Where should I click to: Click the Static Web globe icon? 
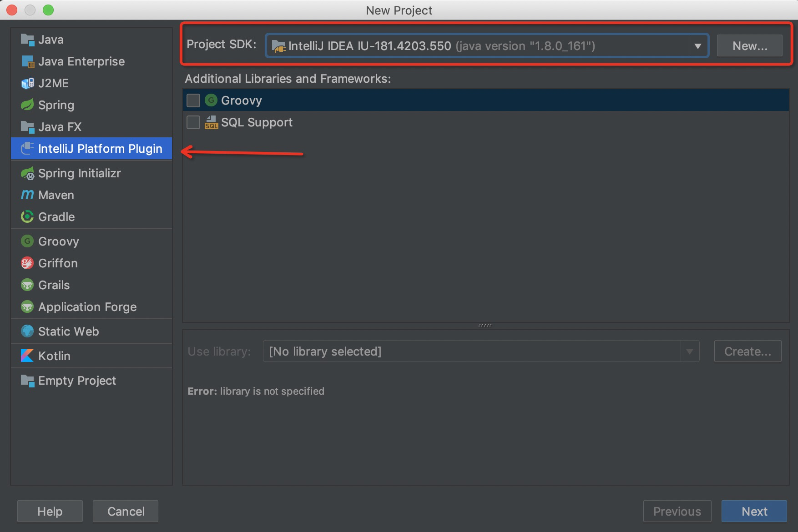click(27, 331)
